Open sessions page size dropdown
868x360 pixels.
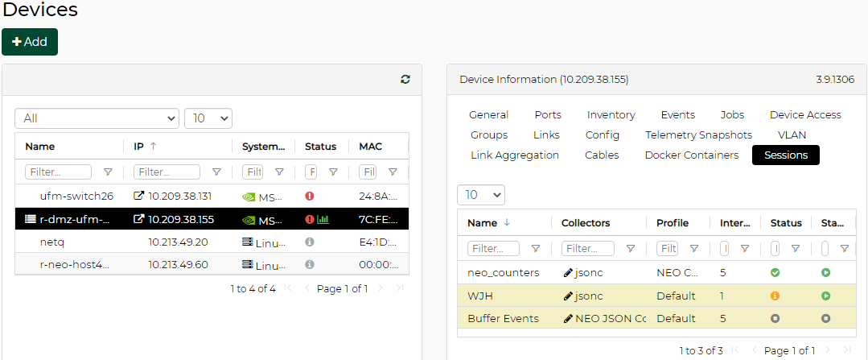480,195
